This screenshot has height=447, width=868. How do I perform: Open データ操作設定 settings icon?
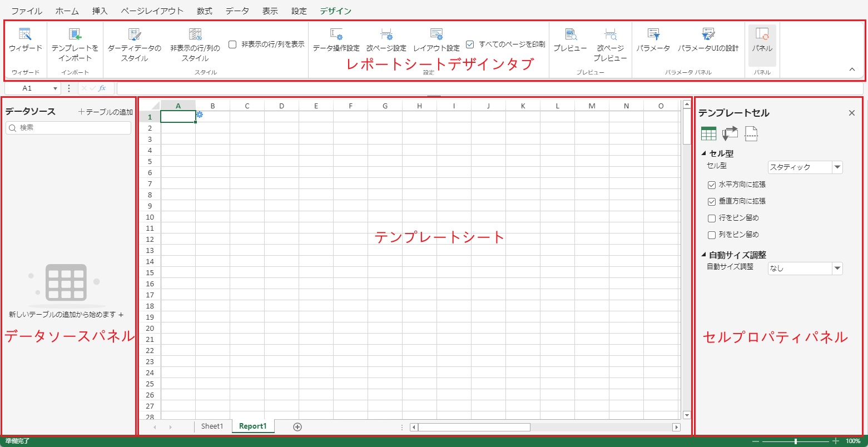(336, 34)
